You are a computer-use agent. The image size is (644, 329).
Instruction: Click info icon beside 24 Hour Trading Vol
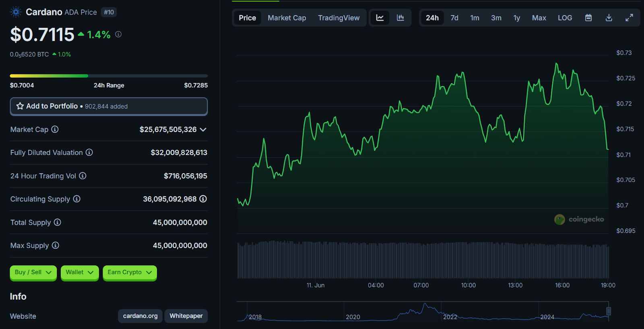click(x=83, y=176)
